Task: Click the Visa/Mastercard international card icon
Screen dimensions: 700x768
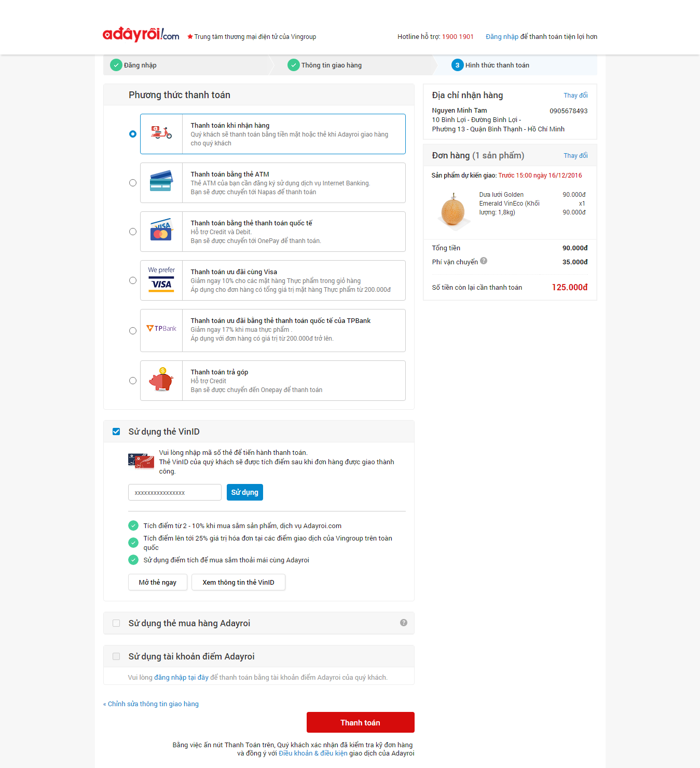Action: pyautogui.click(x=161, y=231)
